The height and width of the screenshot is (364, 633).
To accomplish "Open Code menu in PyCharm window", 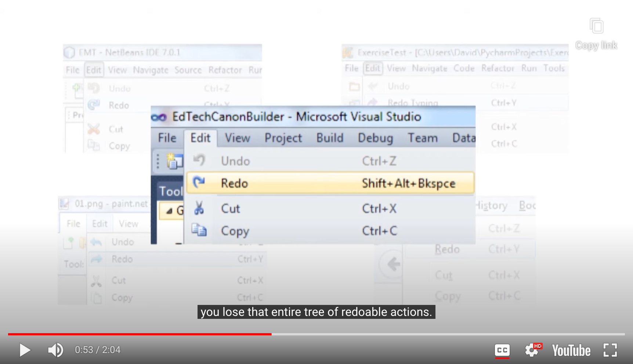I will click(464, 68).
